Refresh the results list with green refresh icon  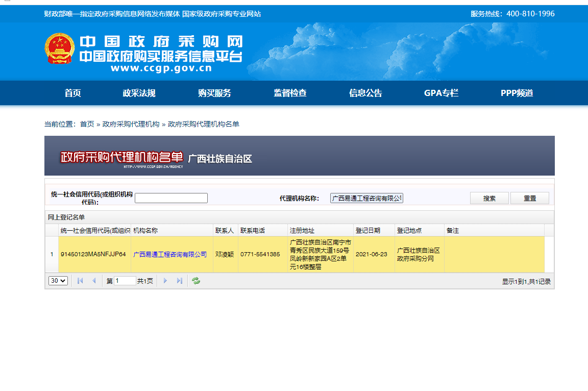196,281
